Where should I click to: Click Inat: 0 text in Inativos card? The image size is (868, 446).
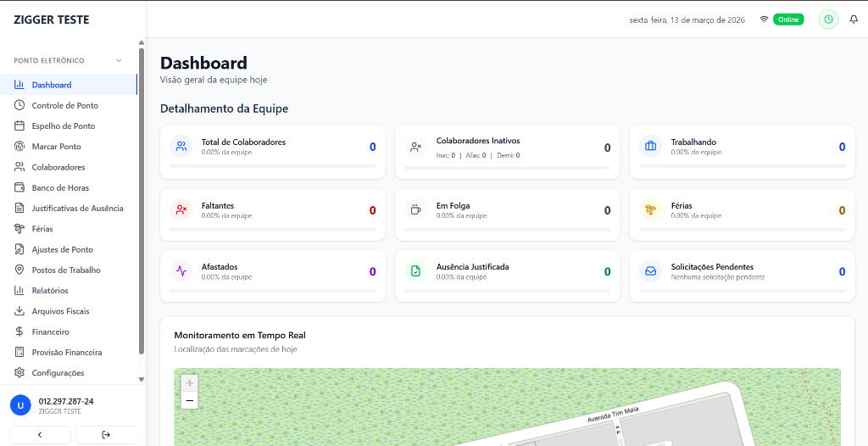pos(446,156)
